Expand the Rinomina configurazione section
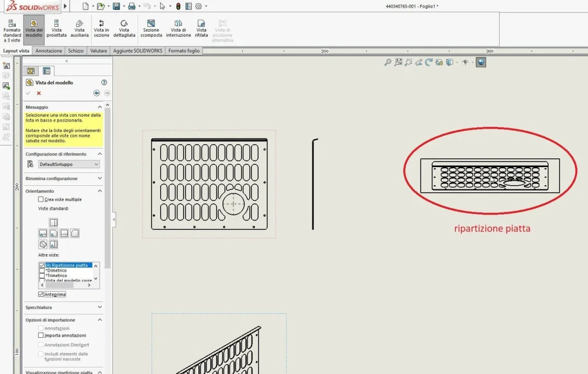Image resolution: width=588 pixels, height=374 pixels. (x=64, y=179)
